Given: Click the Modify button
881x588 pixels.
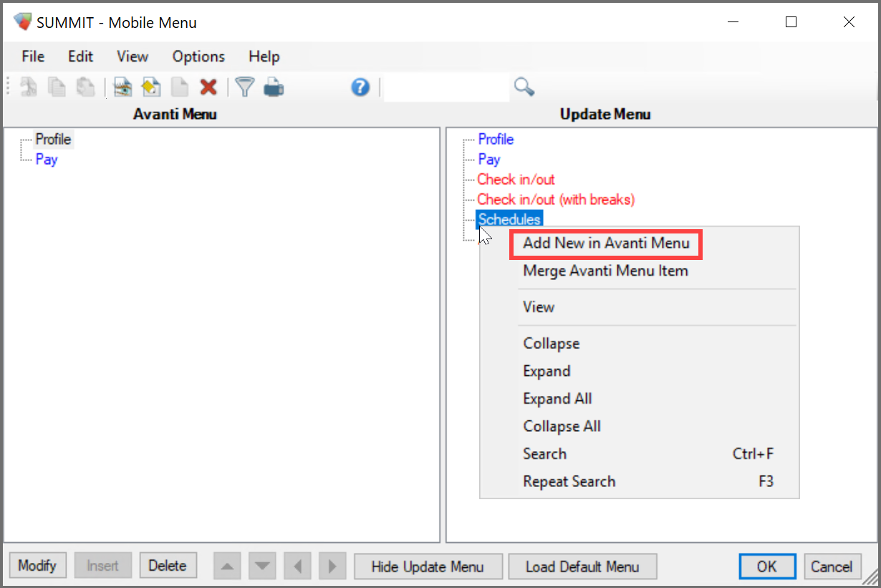Looking at the screenshot, I should tap(37, 566).
